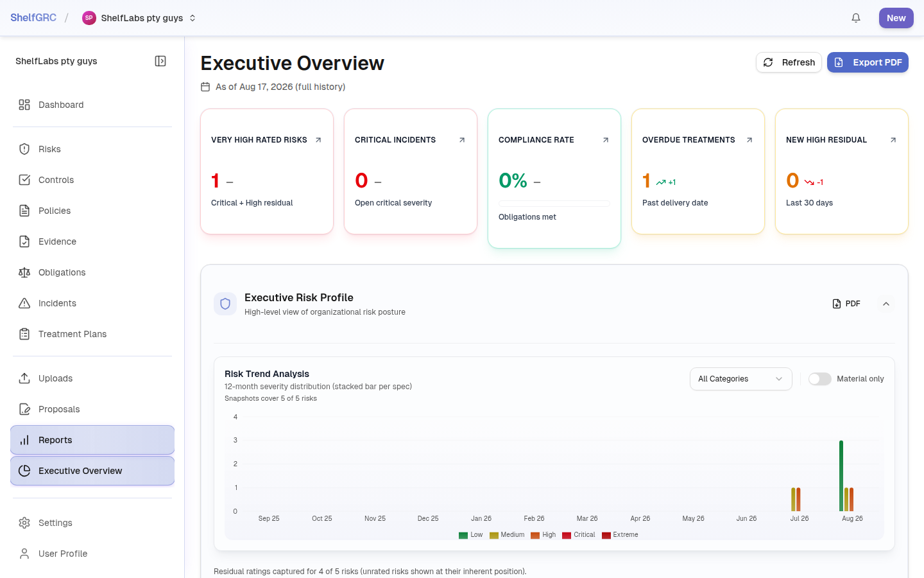Select Executive Overview sidebar item

pyautogui.click(x=92, y=471)
